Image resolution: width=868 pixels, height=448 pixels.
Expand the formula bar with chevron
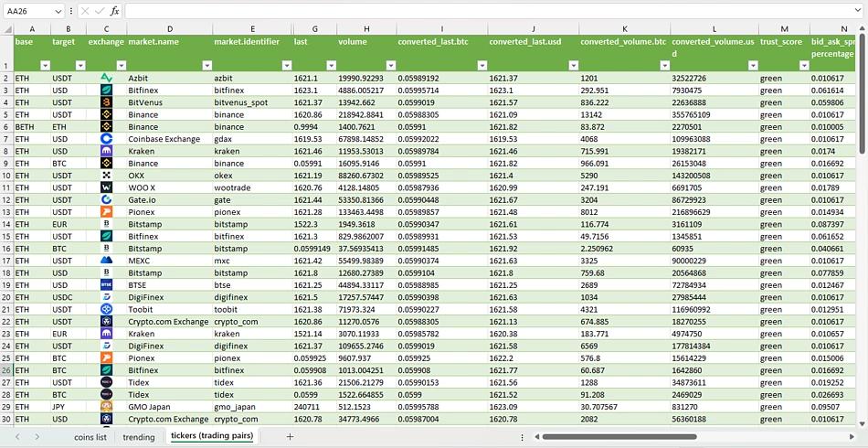point(858,11)
